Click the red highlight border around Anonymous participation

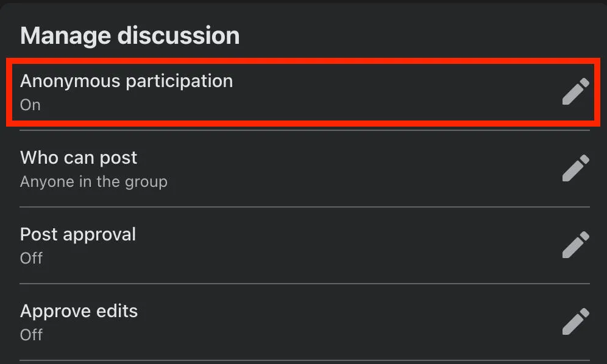(303, 61)
